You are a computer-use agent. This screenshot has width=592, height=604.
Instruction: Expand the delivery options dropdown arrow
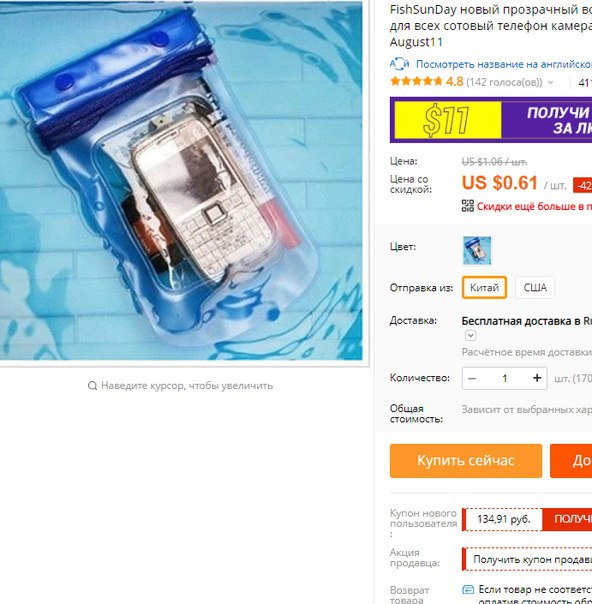(x=470, y=335)
